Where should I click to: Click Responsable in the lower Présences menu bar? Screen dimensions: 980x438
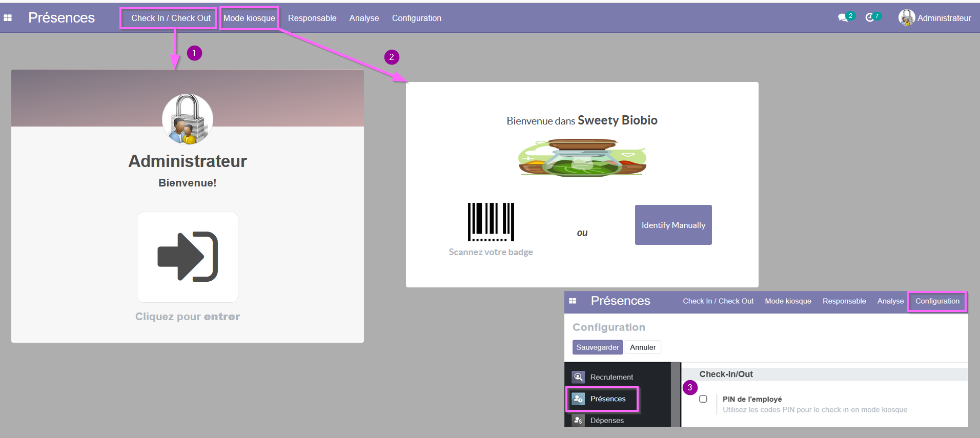(x=844, y=301)
